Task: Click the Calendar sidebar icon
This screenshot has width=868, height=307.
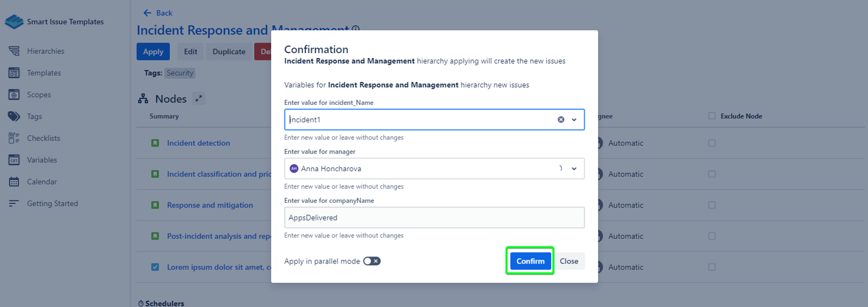Action: tap(14, 182)
